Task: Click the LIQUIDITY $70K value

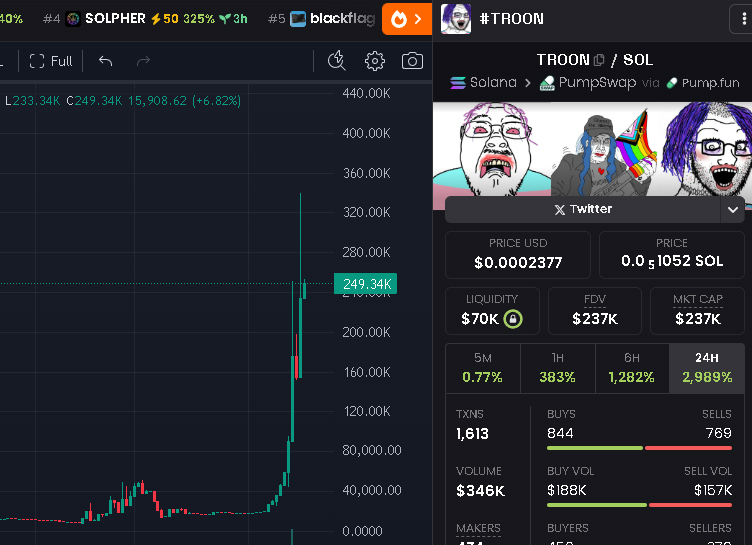Action: (480, 319)
